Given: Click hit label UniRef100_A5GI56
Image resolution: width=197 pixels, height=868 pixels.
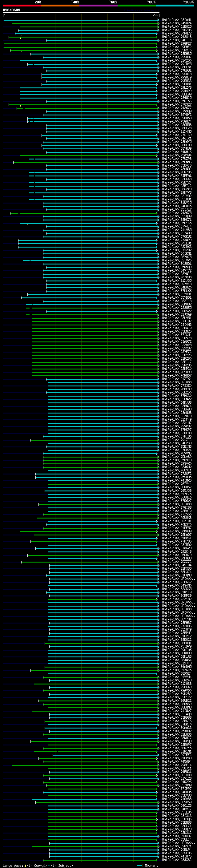Looking at the screenshot, I should click(176, 101).
